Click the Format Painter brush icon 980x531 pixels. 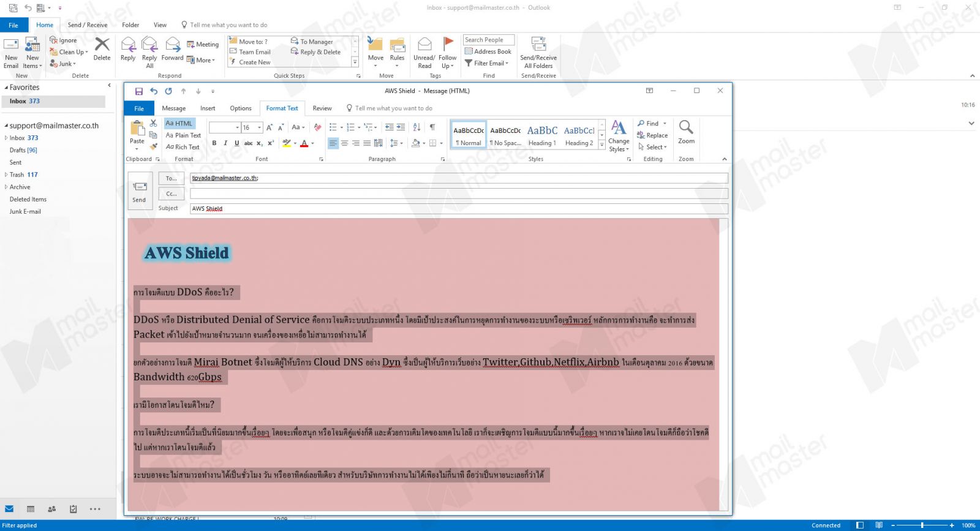point(154,146)
